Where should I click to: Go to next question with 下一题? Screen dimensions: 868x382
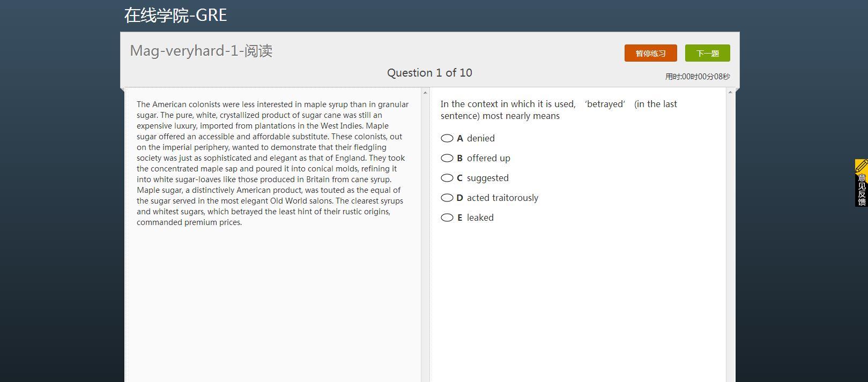pyautogui.click(x=707, y=53)
